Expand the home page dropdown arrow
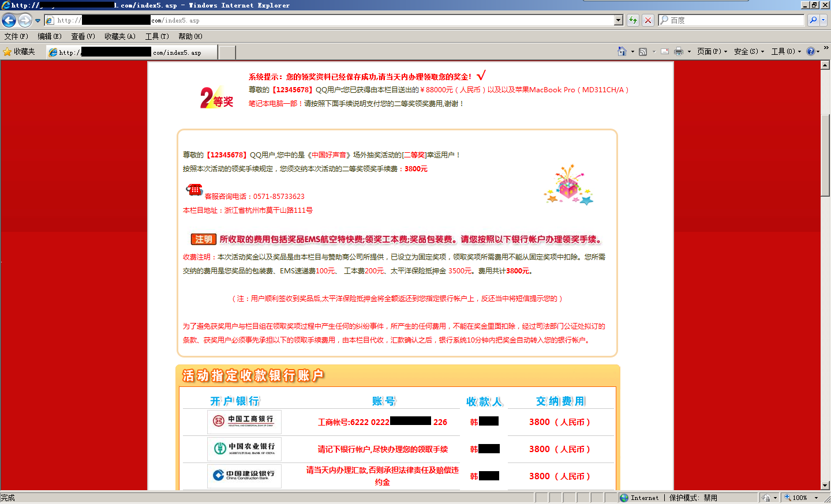Image resolution: width=831 pixels, height=504 pixels. click(632, 52)
